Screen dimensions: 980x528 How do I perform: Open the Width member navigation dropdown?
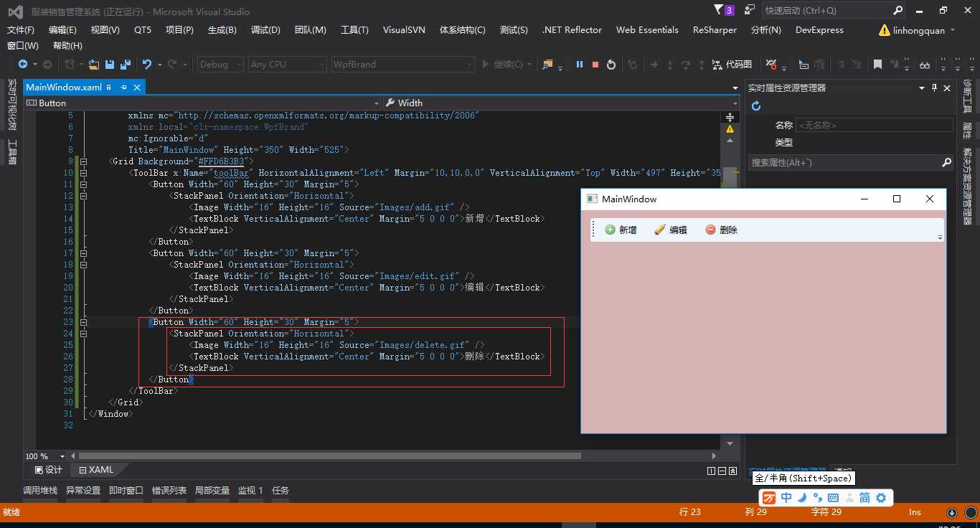(561, 103)
